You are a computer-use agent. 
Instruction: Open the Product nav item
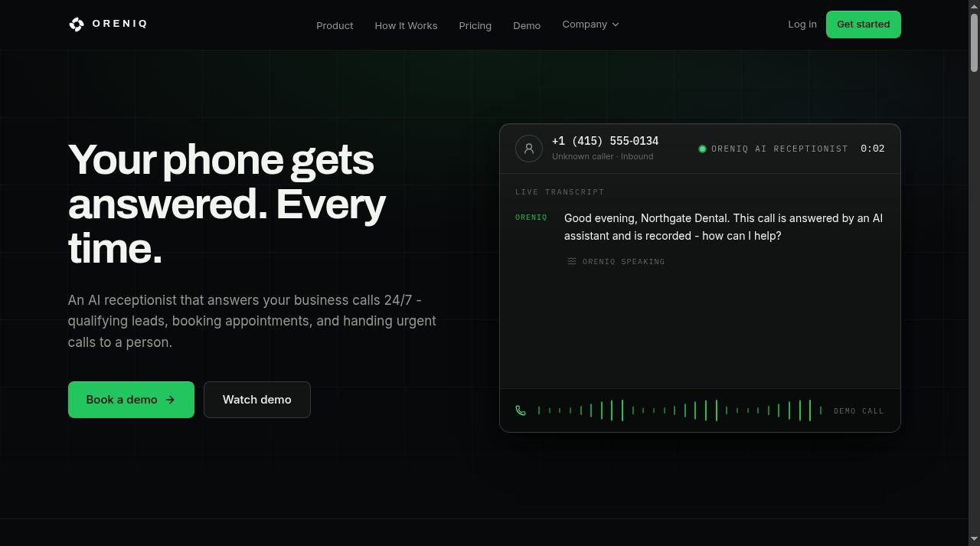[x=335, y=25]
